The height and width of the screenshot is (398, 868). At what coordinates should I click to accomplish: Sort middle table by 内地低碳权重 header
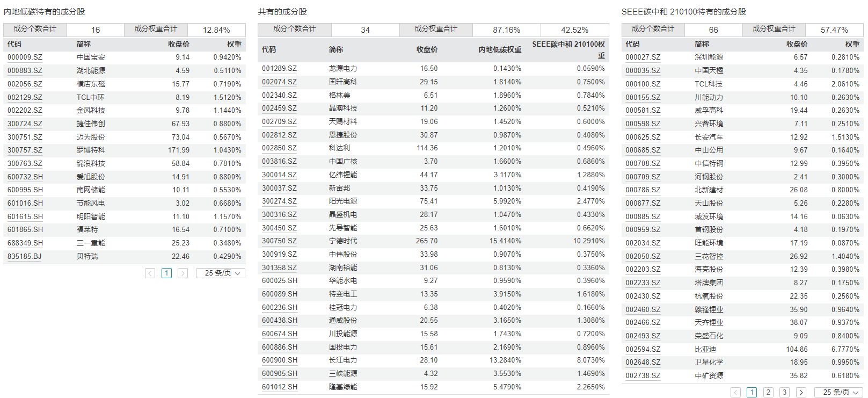500,49
